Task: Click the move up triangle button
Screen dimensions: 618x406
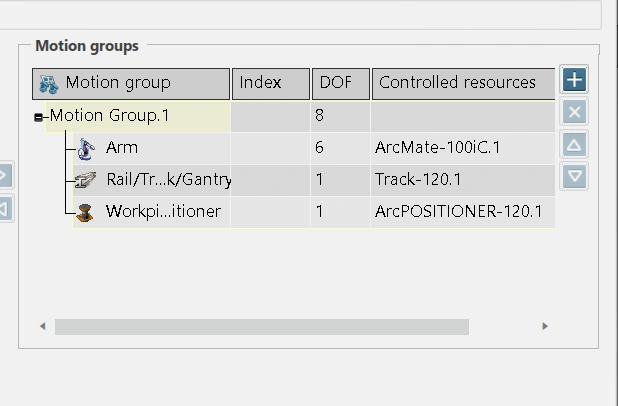Action: coord(574,145)
